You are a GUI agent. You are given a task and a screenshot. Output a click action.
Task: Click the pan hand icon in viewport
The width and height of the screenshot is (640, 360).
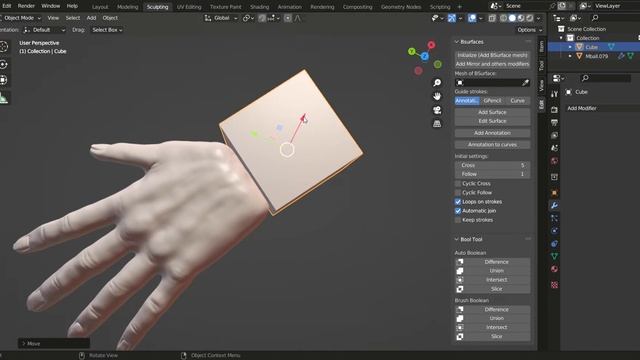point(437,96)
